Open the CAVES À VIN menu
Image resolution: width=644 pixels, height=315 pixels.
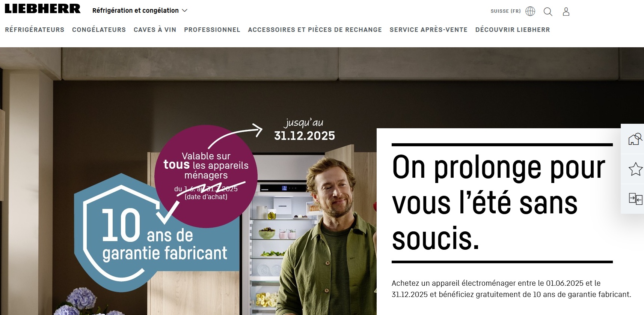[x=155, y=30]
